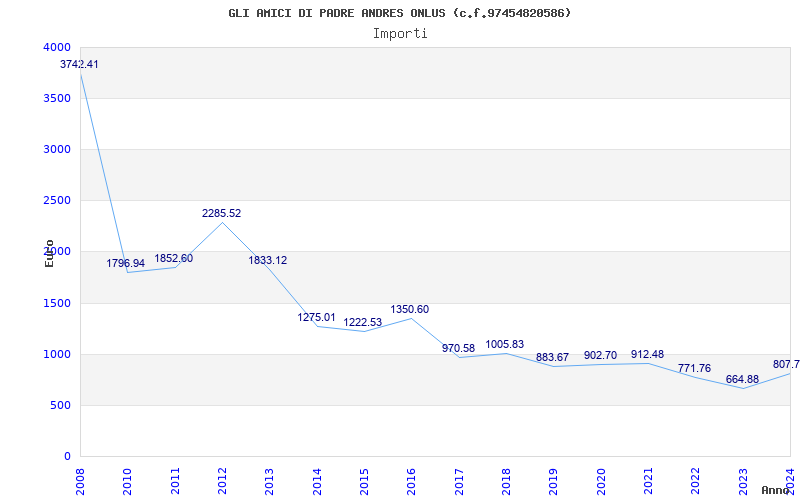
Task: Select the 1005.83 data label
Action: [505, 344]
